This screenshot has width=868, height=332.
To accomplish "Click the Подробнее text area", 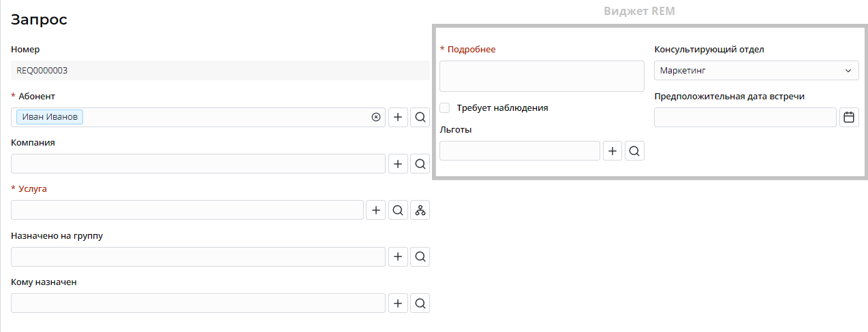I will pos(542,76).
